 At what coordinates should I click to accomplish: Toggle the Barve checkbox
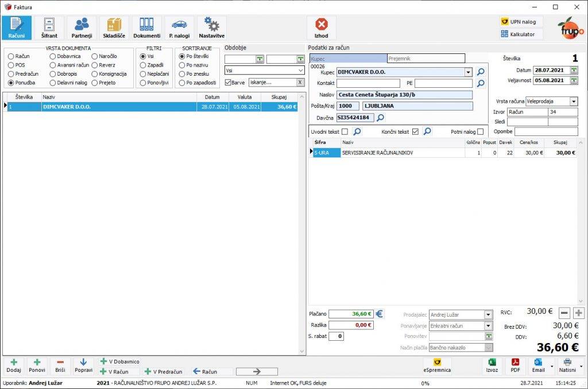228,83
